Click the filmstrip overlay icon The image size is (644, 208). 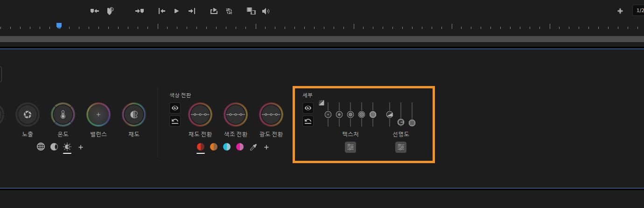coord(251,11)
